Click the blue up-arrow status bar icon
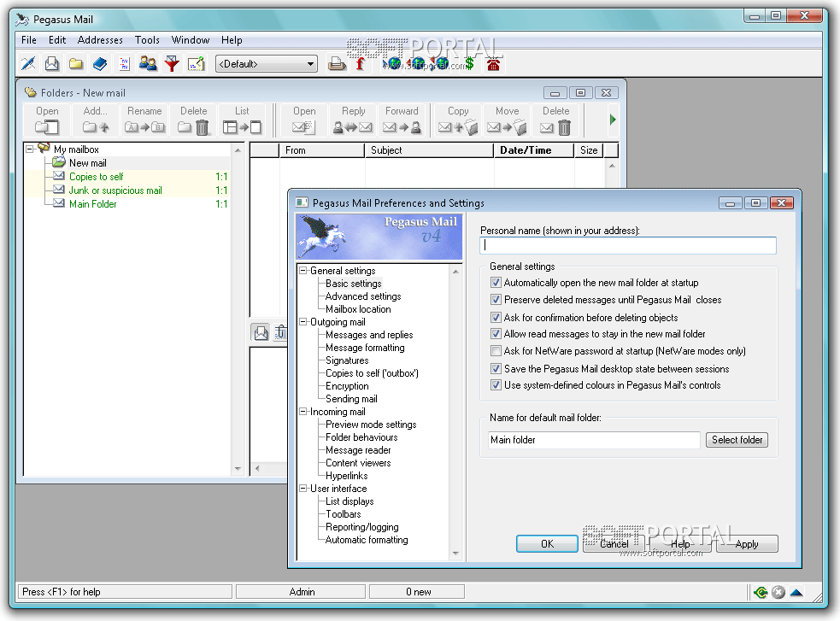Screen dimensions: 840x621 pyautogui.click(x=796, y=592)
